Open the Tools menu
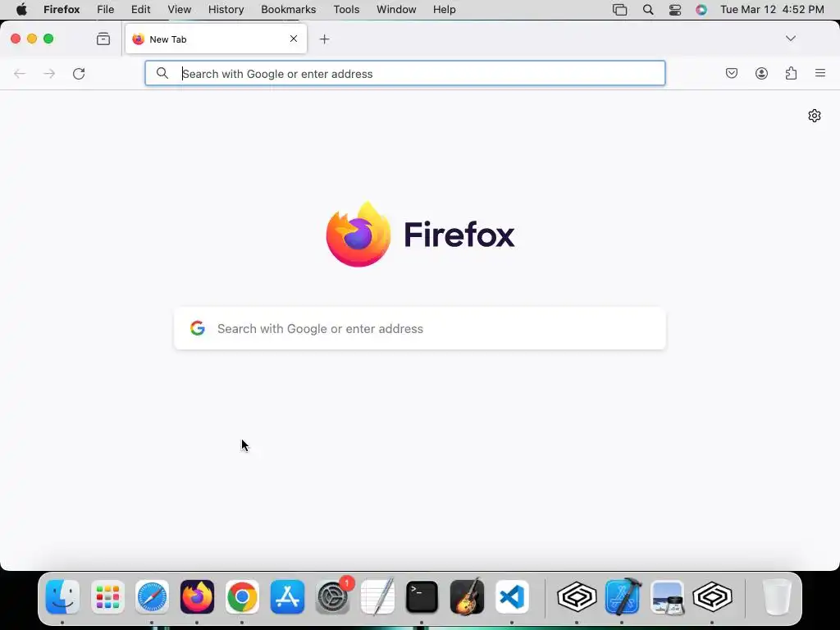Viewport: 840px width, 630px height. tap(346, 10)
